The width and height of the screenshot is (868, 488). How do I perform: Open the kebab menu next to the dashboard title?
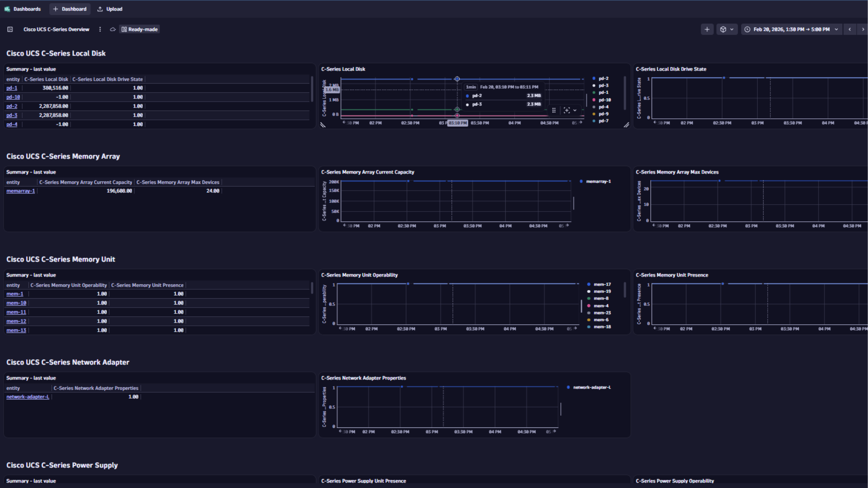100,29
